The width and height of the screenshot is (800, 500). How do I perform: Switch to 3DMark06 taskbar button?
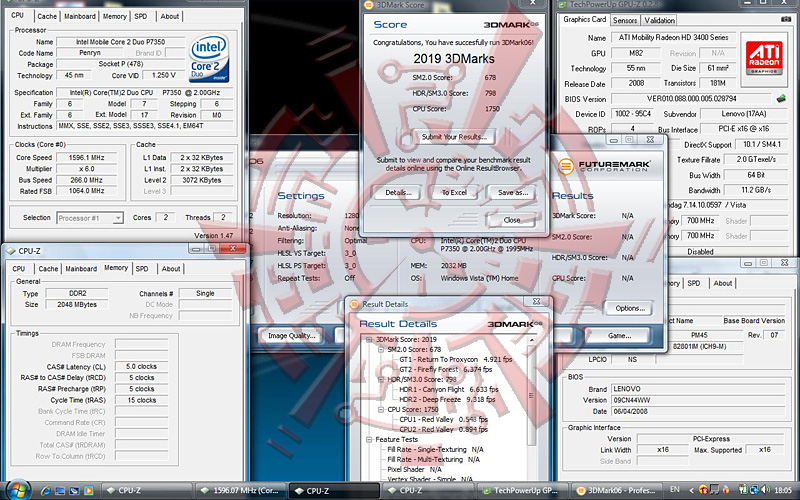click(x=616, y=491)
